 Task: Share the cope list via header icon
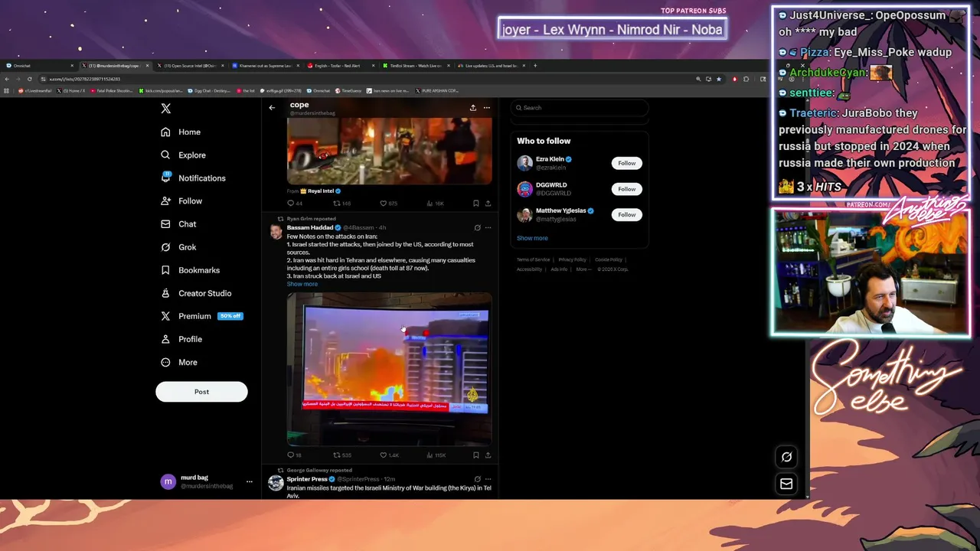pos(473,108)
